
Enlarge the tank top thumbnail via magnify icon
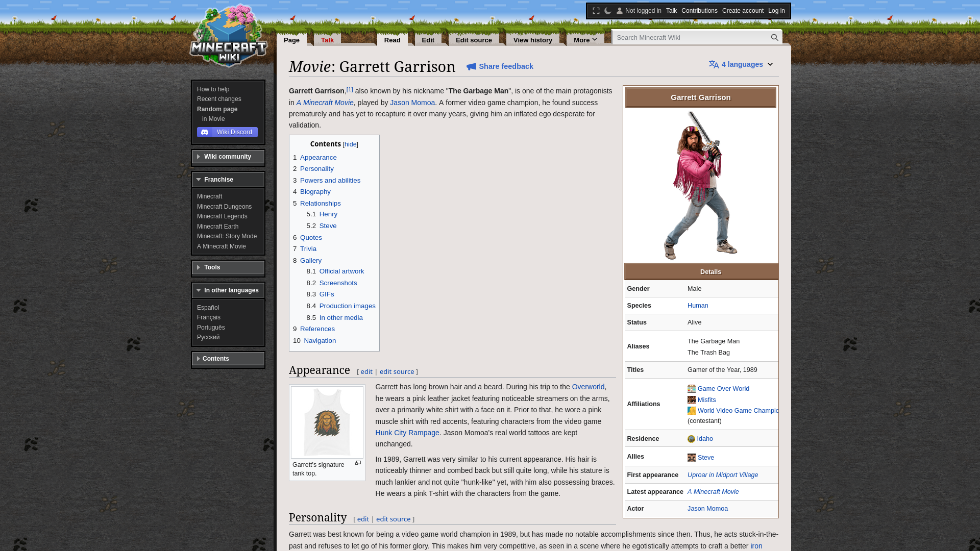[358, 463]
